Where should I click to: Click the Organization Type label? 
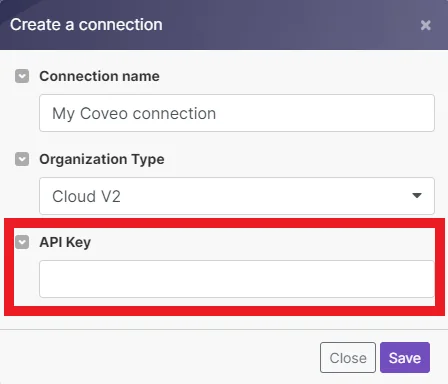[x=102, y=159]
